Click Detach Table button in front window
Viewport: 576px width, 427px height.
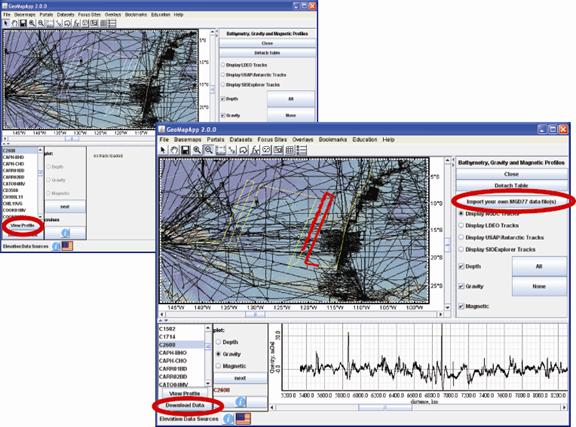point(511,186)
